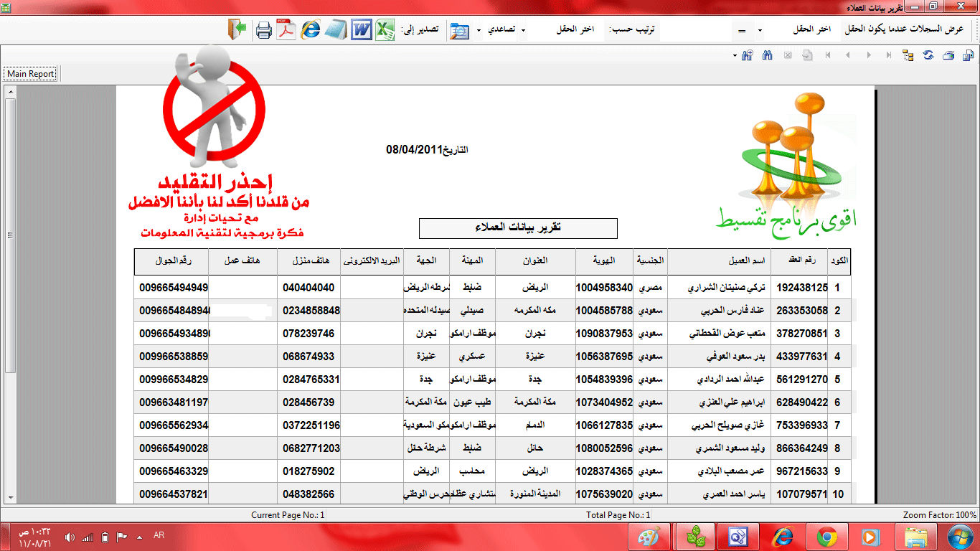980x551 pixels.
Task: Expand the search options dropdown arrow
Action: click(735, 55)
